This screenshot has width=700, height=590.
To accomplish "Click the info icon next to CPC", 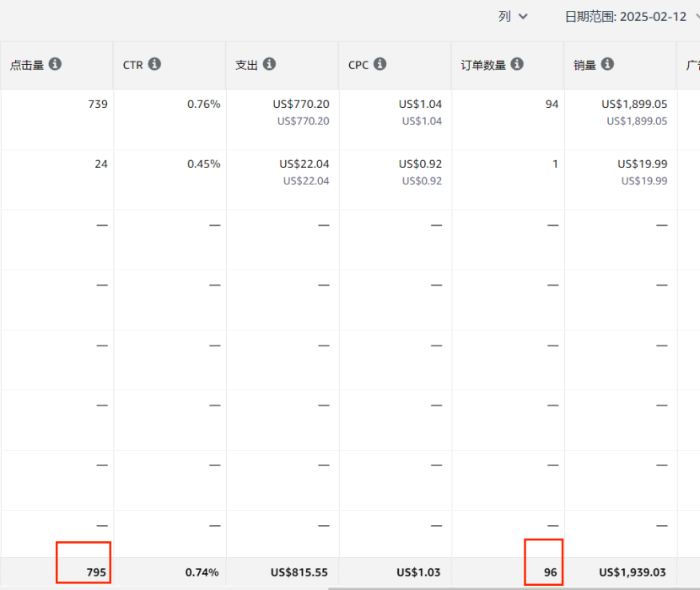I will (x=380, y=64).
